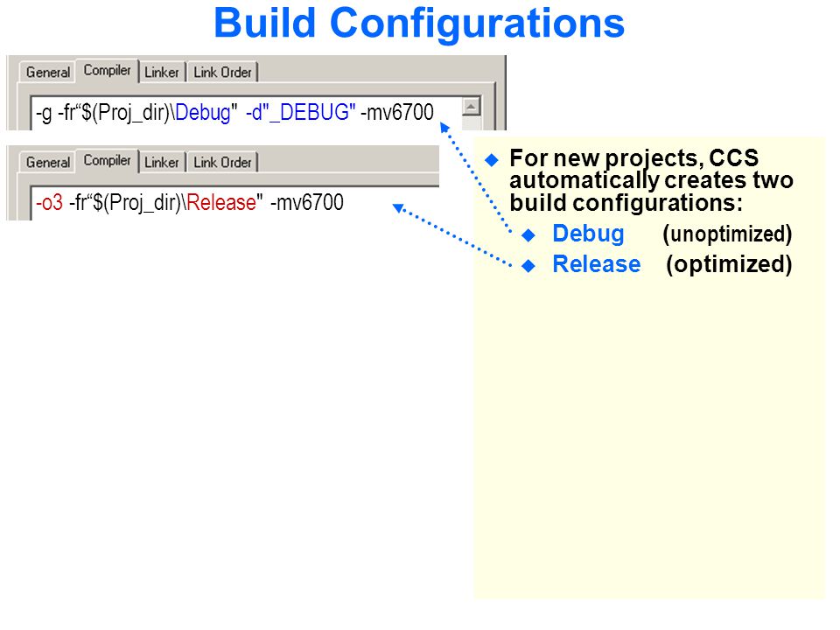Click in the Debug compiler options field
The image size is (840, 630).
[247, 113]
